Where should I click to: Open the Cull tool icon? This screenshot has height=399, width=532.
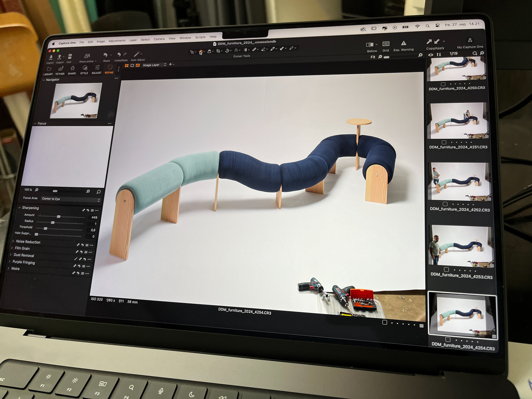point(70,57)
